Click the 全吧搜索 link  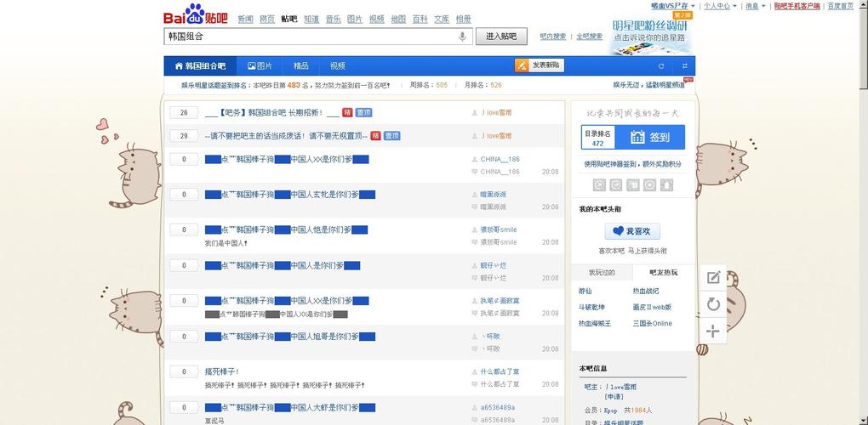pos(590,37)
